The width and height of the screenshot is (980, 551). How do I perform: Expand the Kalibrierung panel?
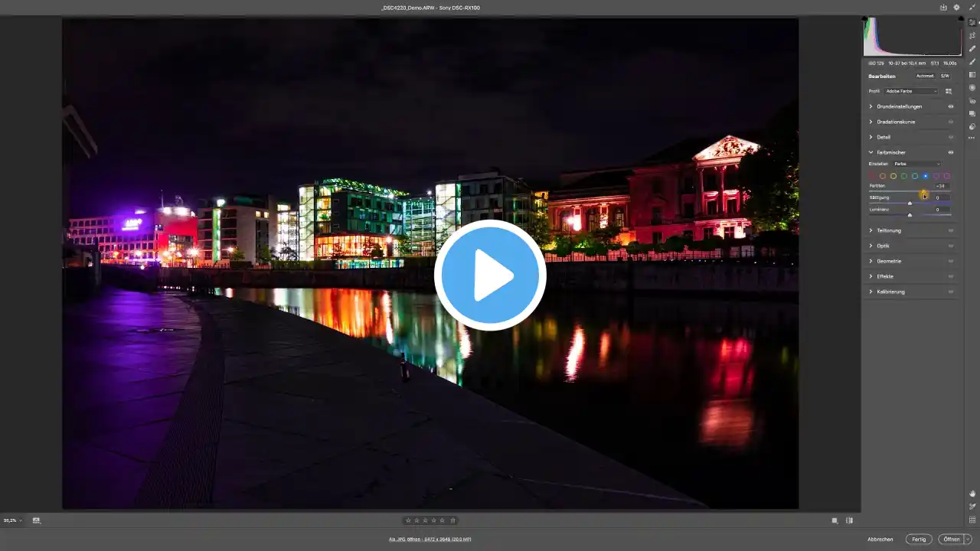[871, 292]
